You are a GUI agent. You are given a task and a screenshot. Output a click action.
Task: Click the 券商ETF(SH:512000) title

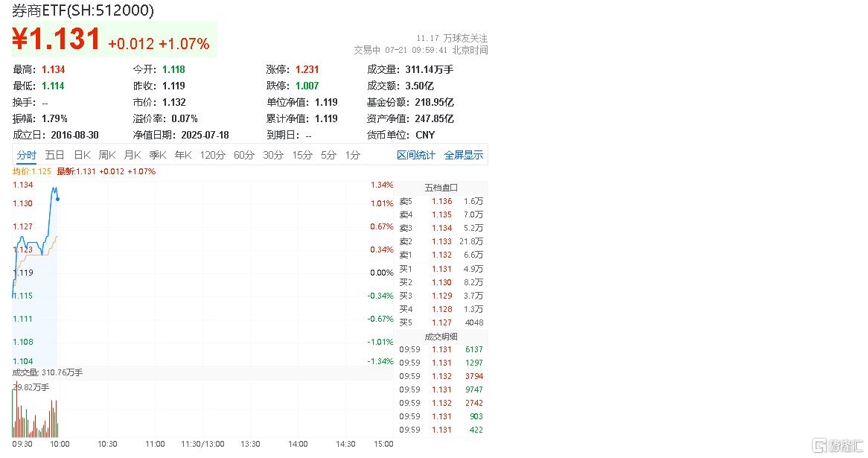tap(83, 10)
